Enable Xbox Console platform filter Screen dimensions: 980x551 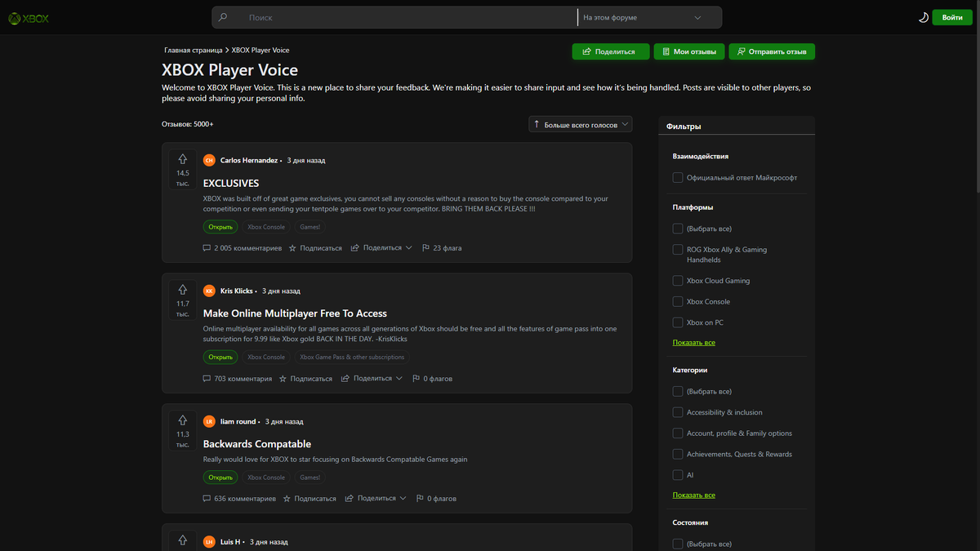coord(678,301)
